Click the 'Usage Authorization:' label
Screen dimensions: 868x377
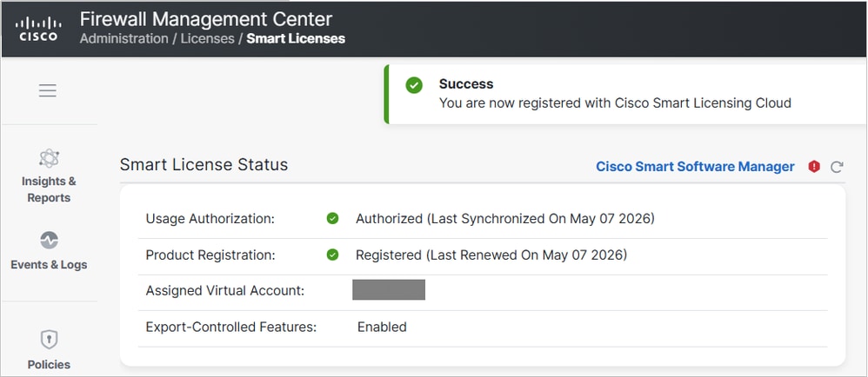pyautogui.click(x=210, y=219)
